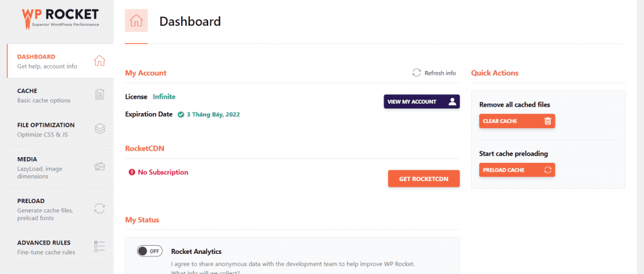Screen dimensions: 644x274
Task: Start preloading with Preload Cache button
Action: [x=516, y=170]
